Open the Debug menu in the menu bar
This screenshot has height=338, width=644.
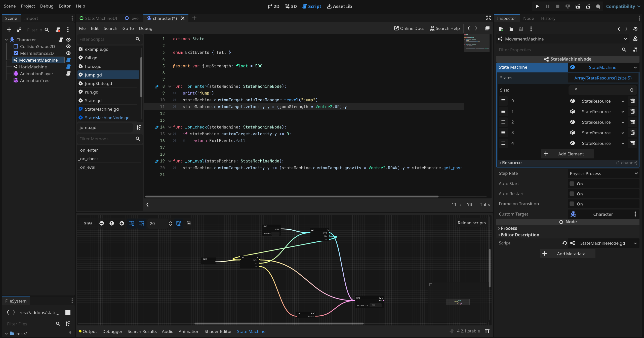(47, 6)
